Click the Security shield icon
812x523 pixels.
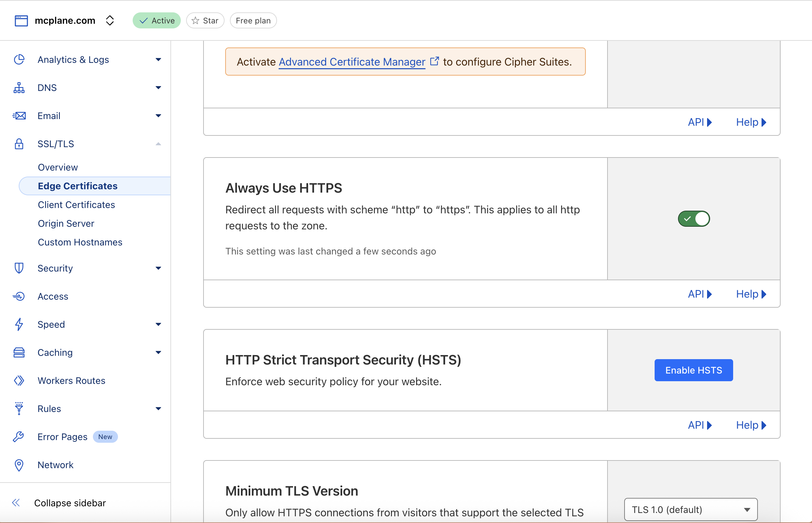click(x=19, y=268)
